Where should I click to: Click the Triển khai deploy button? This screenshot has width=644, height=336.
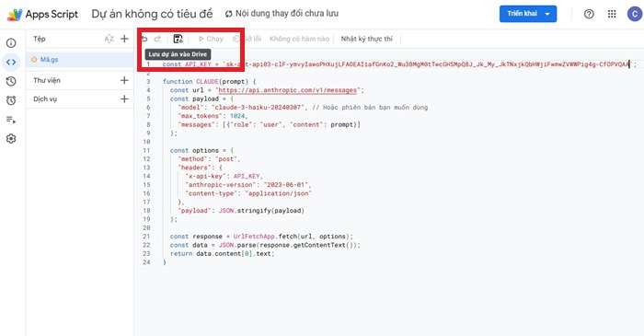pyautogui.click(x=522, y=14)
